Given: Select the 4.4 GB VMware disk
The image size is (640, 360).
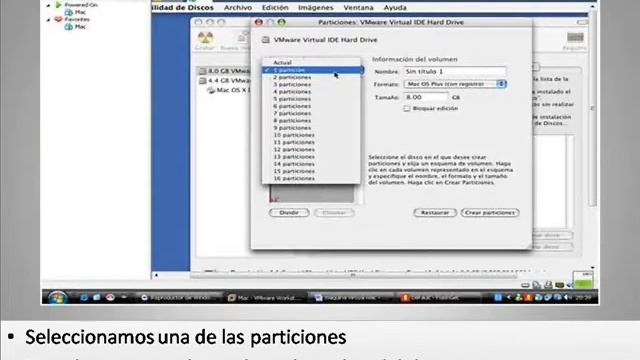Looking at the screenshot, I should tap(225, 81).
